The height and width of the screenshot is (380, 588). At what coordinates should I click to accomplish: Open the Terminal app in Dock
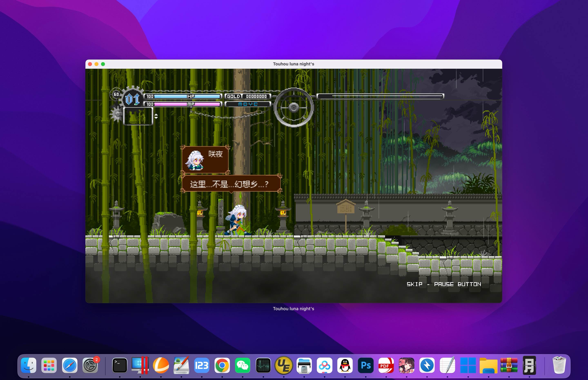click(120, 365)
